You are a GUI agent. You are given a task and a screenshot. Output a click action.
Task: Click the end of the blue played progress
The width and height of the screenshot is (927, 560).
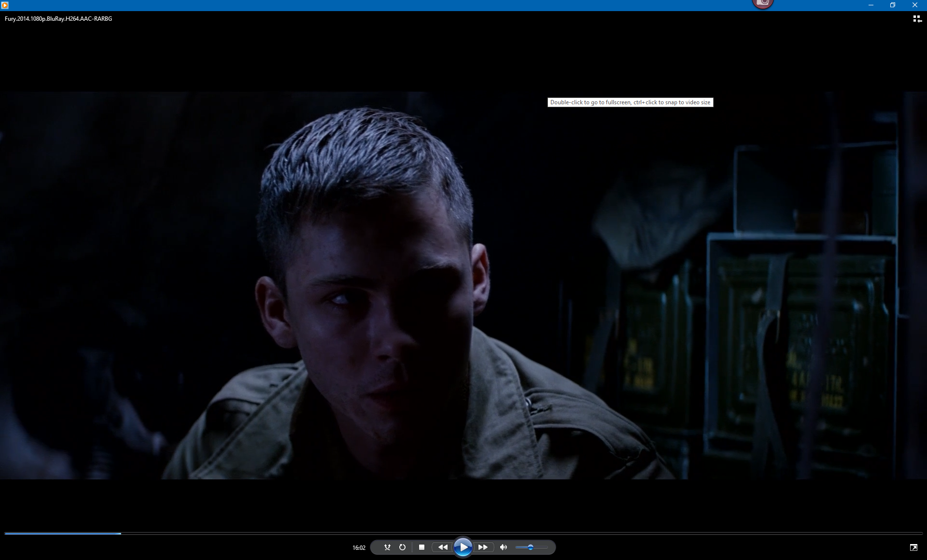tap(120, 533)
